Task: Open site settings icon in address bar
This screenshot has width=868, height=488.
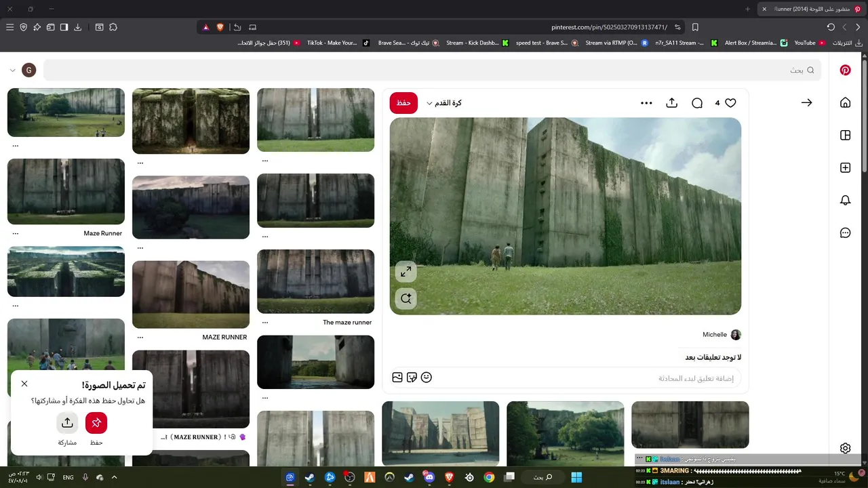Action: [677, 27]
